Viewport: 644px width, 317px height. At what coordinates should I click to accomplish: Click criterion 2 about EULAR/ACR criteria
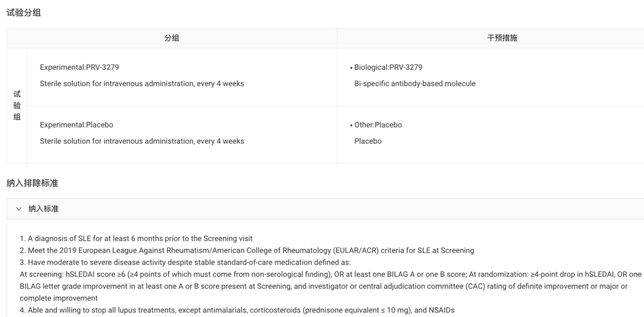point(247,250)
